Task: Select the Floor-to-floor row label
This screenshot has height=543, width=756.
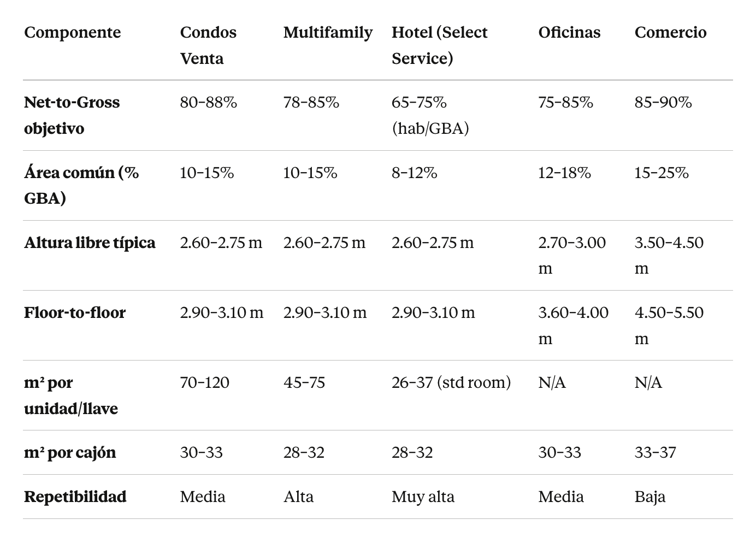Action: click(x=75, y=312)
